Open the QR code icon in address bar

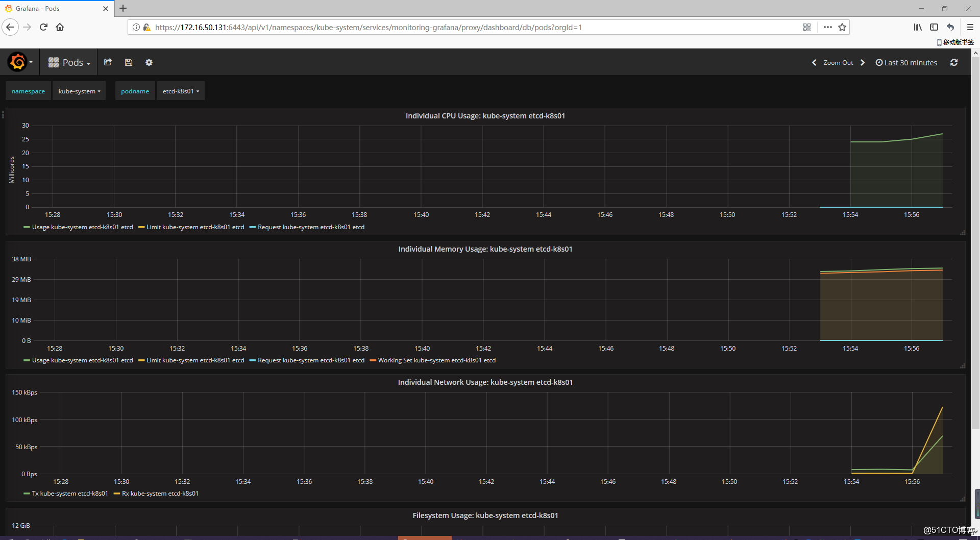pyautogui.click(x=807, y=27)
